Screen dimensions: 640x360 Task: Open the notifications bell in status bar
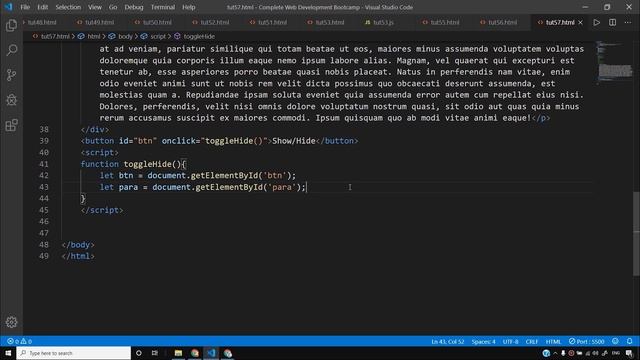point(629,341)
